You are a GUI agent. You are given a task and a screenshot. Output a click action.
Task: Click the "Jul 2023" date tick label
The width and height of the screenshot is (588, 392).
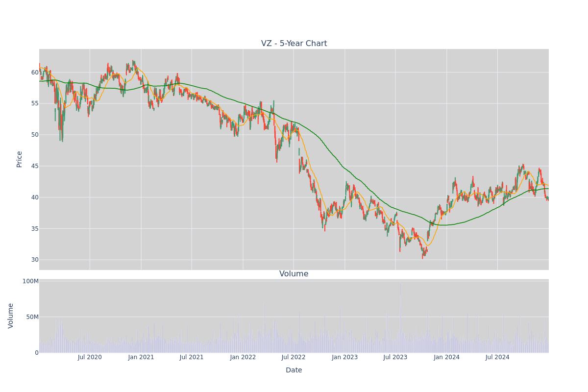point(395,357)
